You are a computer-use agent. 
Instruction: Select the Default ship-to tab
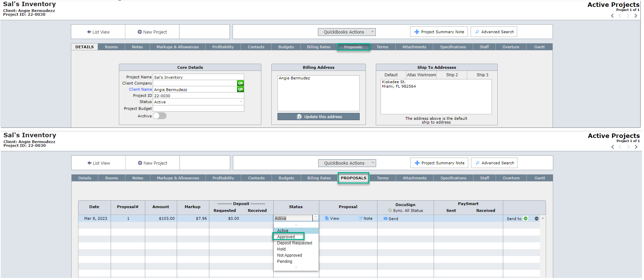391,75
